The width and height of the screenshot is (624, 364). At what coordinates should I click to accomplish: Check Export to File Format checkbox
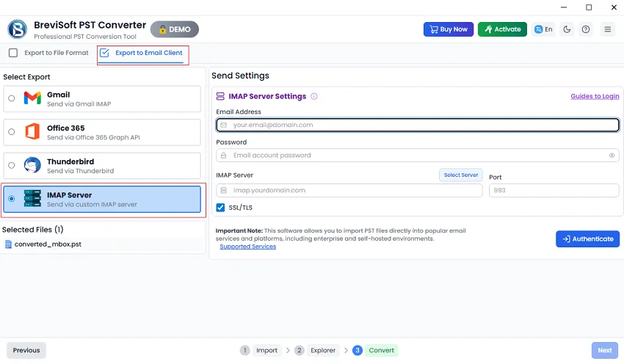click(13, 53)
